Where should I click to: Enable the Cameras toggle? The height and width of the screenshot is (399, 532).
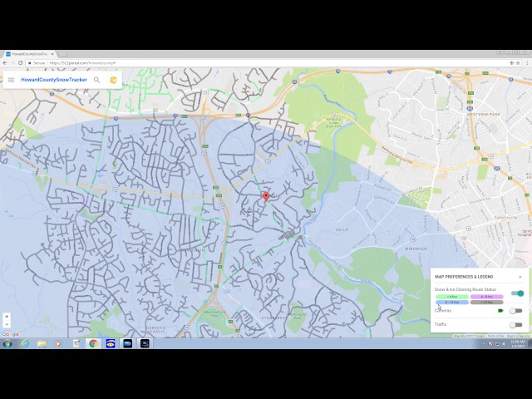515,311
